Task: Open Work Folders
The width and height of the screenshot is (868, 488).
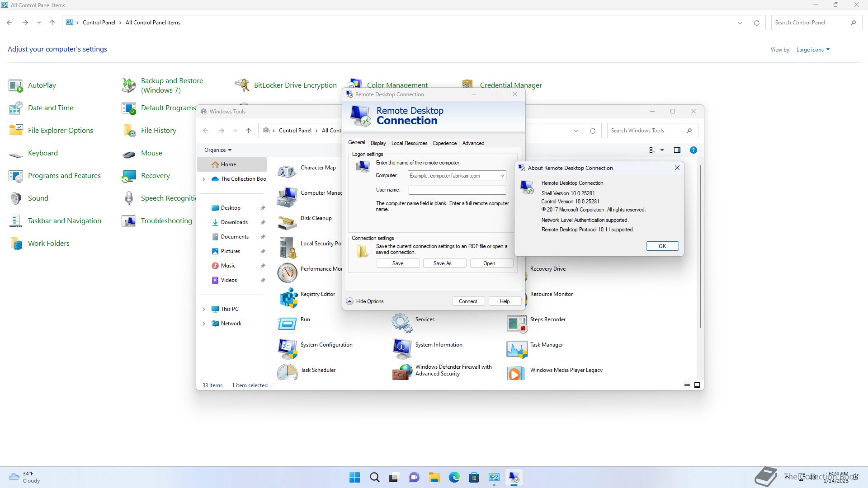Action: click(39, 244)
